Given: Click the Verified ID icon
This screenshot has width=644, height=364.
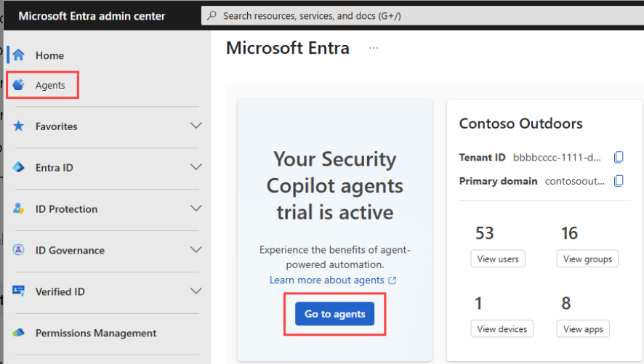Looking at the screenshot, I should pyautogui.click(x=19, y=292).
